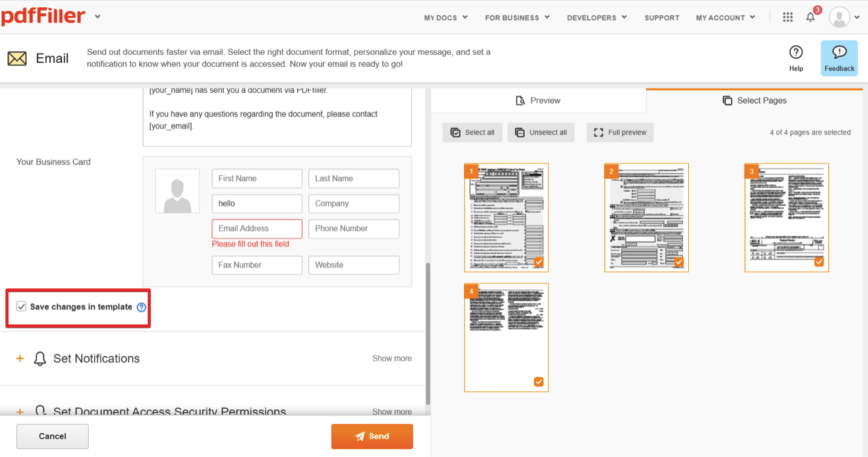Deselect page 4 thumbnail checkbox
The width and height of the screenshot is (868, 457).
[539, 382]
